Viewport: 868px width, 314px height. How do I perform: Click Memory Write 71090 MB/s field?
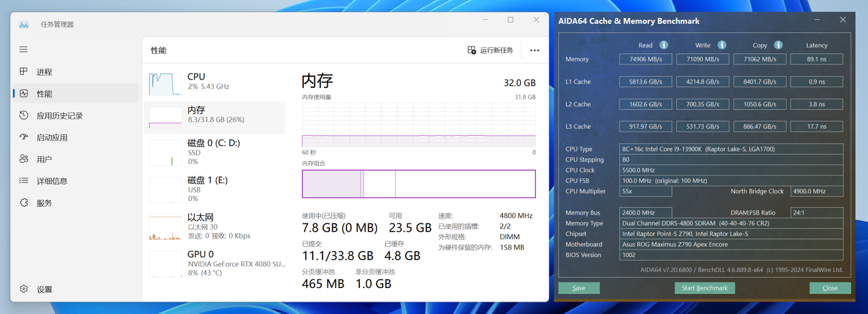click(x=702, y=59)
